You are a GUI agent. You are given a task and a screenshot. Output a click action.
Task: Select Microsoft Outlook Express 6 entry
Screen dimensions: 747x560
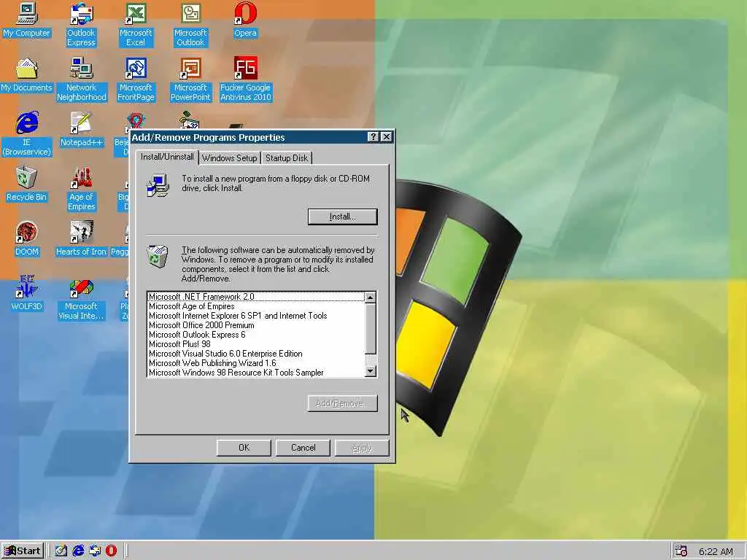(x=256, y=335)
